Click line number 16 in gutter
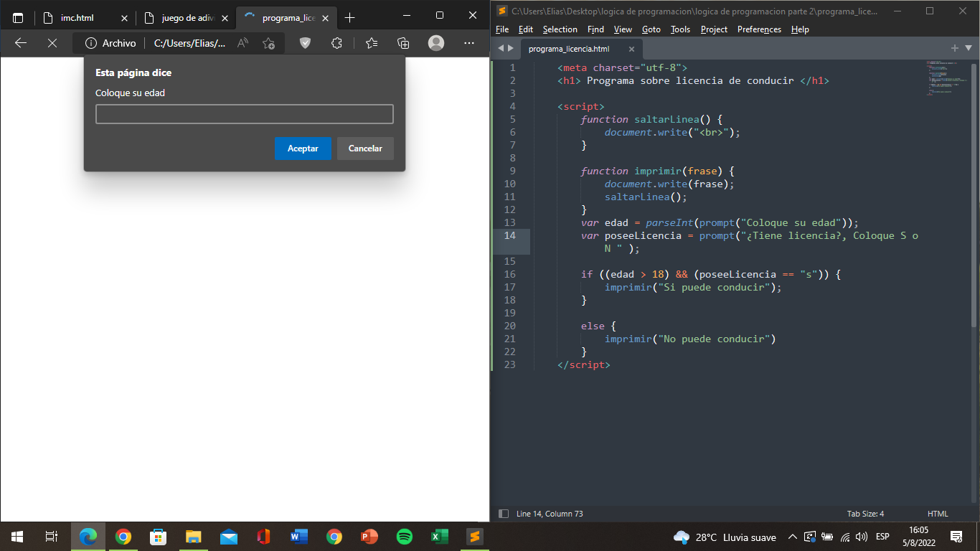980x551 pixels. coord(509,274)
